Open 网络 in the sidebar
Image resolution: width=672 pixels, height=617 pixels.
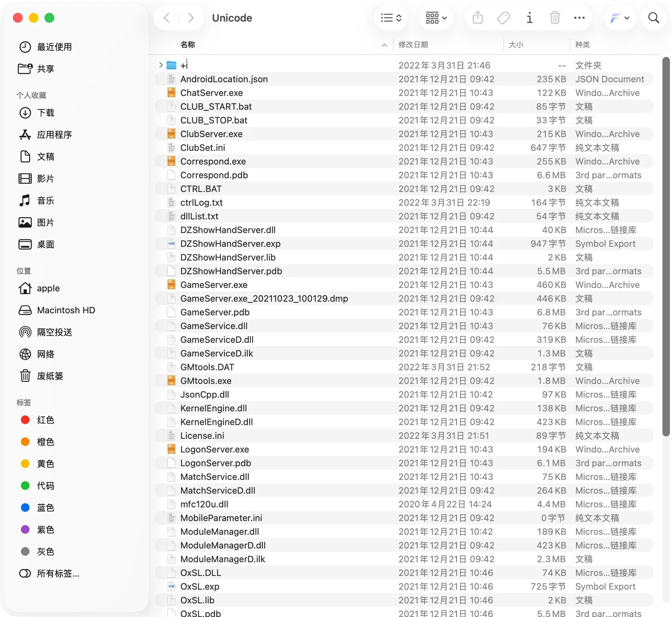[37, 354]
